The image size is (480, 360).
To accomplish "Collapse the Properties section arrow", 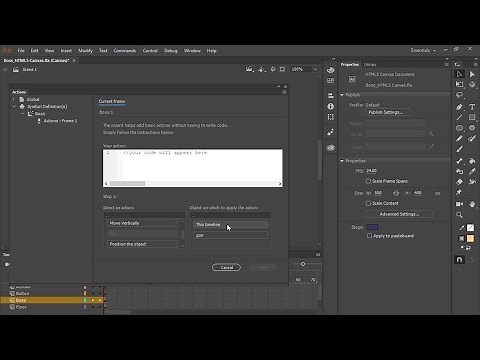I will tap(342, 161).
